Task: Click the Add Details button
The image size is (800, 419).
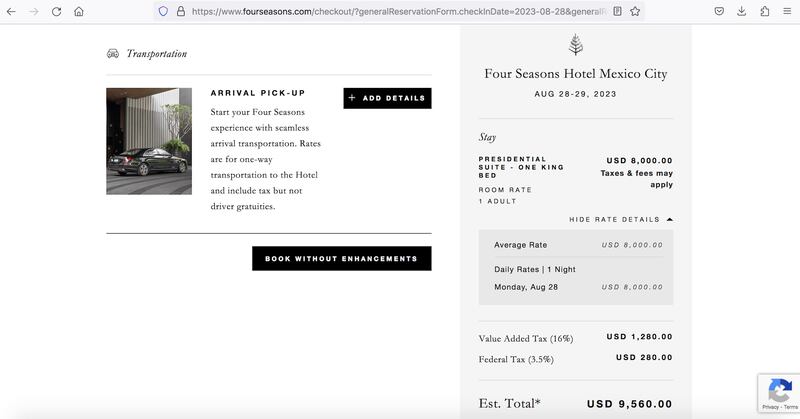Action: tap(387, 98)
